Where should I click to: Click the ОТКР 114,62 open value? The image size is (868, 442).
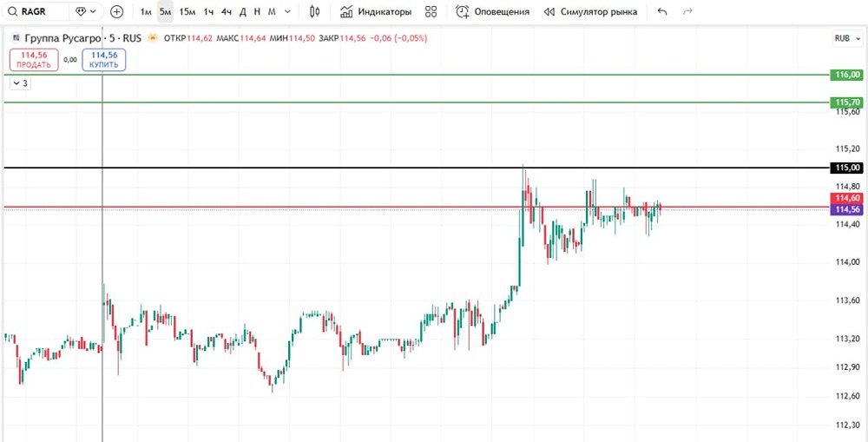188,38
